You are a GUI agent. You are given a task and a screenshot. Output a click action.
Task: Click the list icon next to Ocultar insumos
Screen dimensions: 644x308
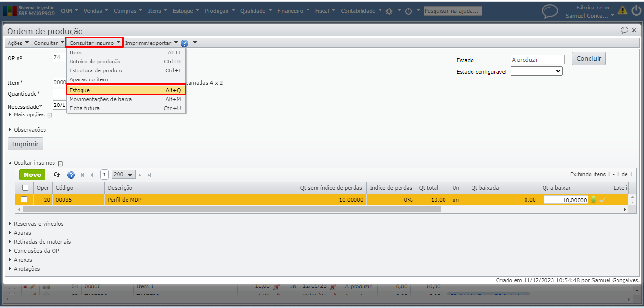[60, 163]
